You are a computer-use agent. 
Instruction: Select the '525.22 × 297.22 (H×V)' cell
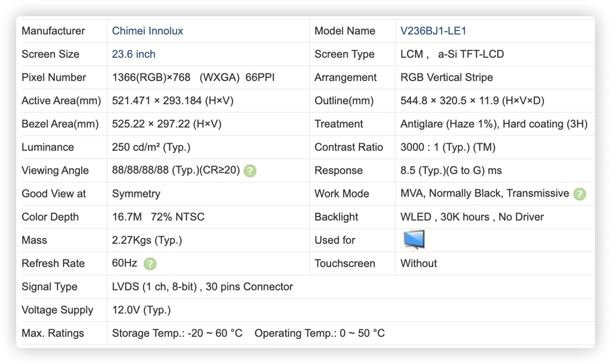tap(167, 124)
